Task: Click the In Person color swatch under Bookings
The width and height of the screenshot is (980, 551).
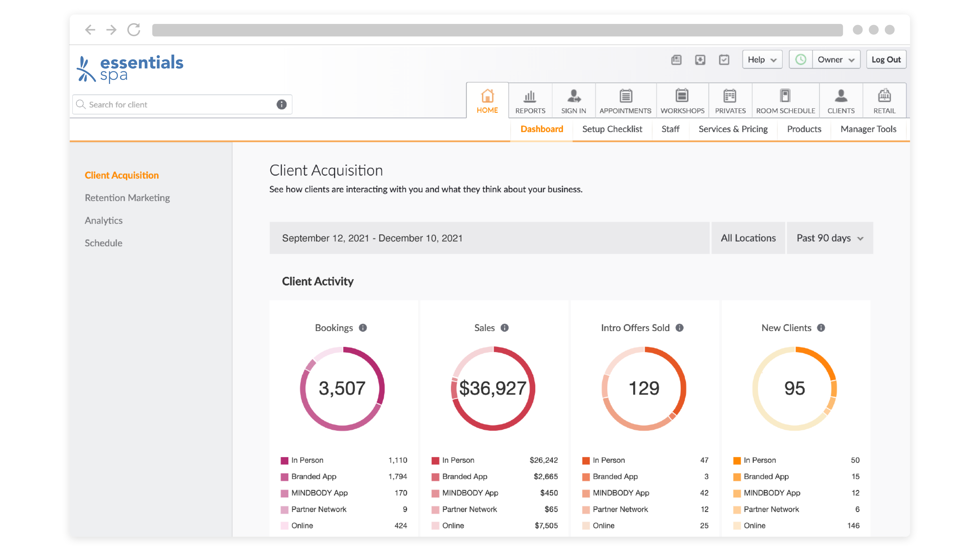Action: click(x=284, y=460)
